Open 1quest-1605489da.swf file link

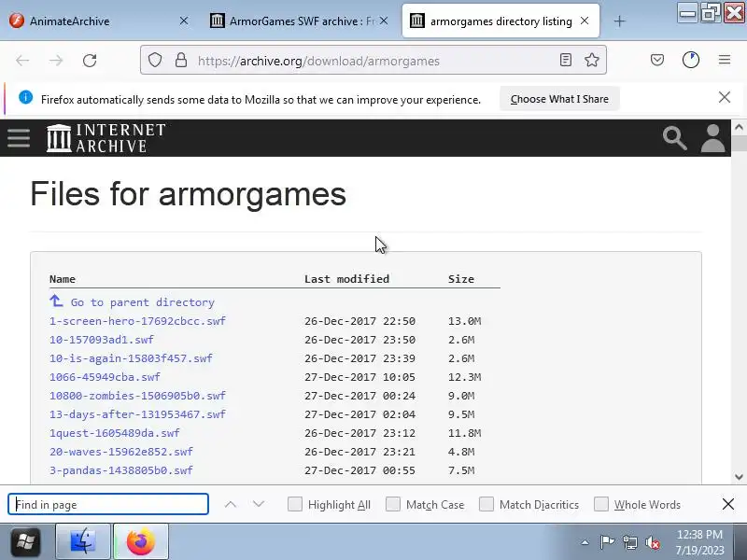(x=115, y=433)
